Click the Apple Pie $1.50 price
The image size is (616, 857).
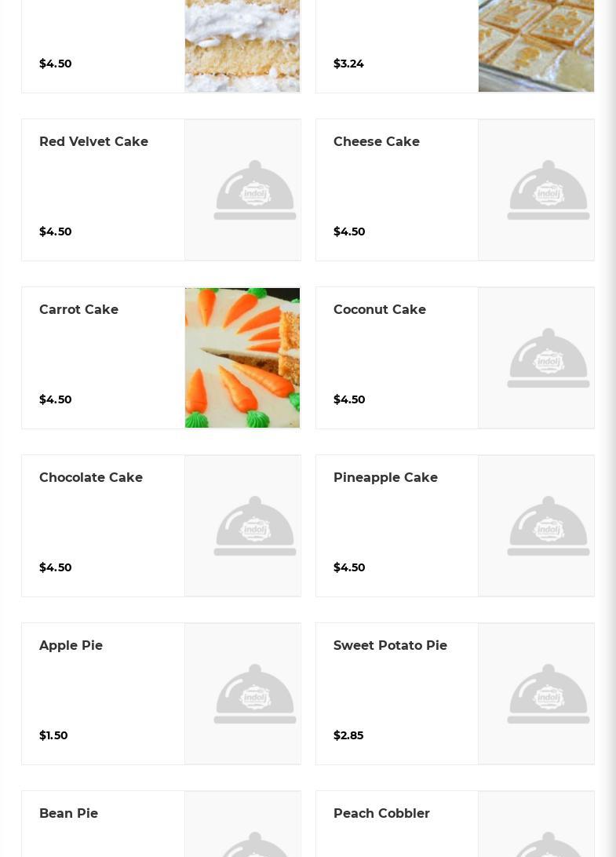coord(53,735)
